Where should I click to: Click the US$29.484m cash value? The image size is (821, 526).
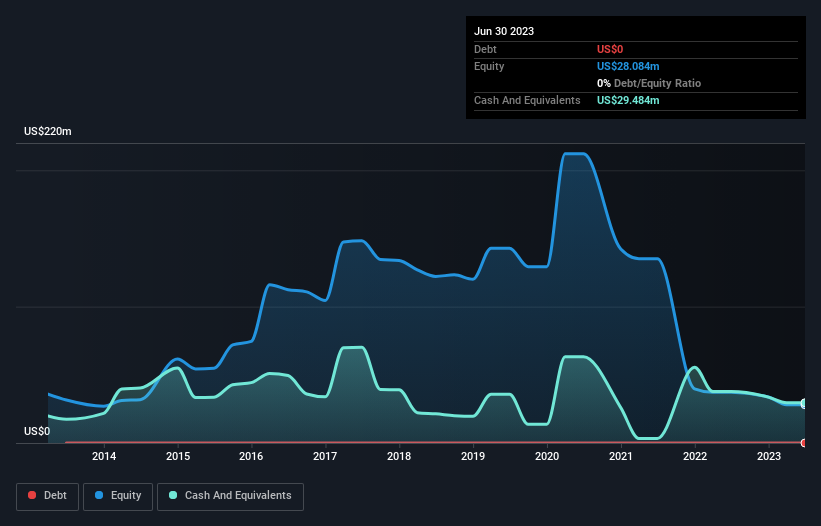coord(628,100)
